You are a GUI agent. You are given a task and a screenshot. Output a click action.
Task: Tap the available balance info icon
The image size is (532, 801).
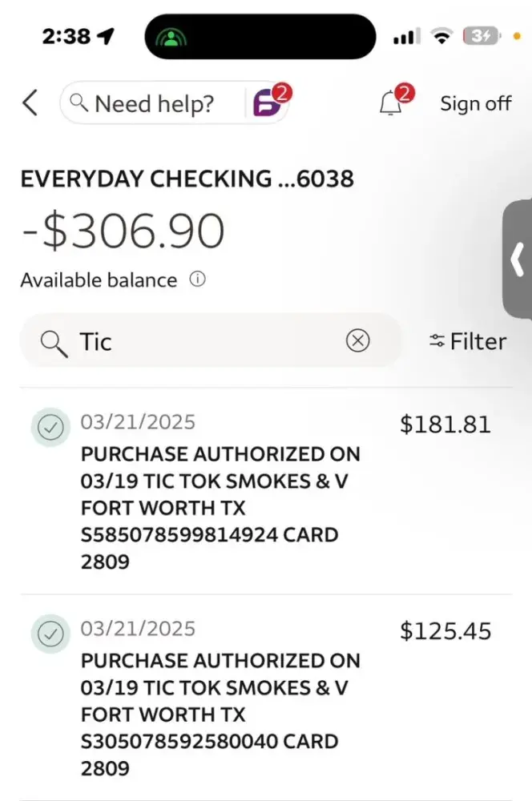[x=197, y=280]
